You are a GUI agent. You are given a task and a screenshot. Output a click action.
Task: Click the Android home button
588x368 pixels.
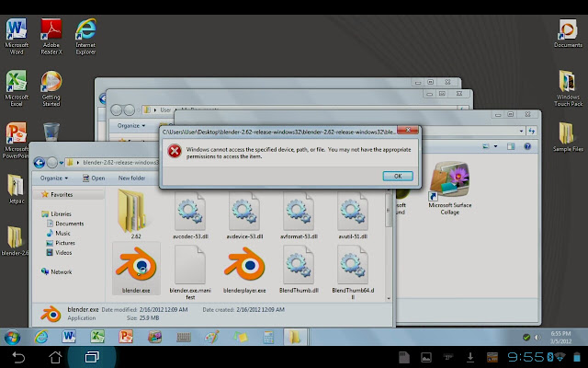click(55, 357)
